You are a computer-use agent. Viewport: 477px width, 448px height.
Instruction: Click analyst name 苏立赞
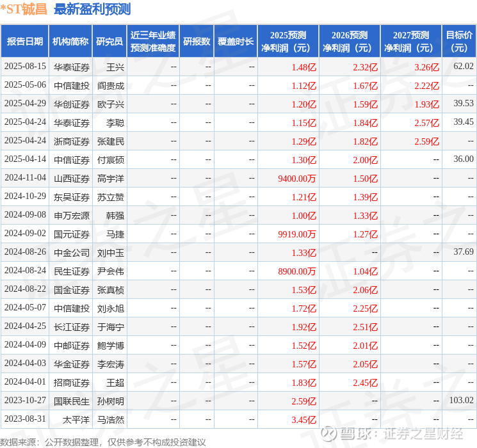(x=110, y=197)
